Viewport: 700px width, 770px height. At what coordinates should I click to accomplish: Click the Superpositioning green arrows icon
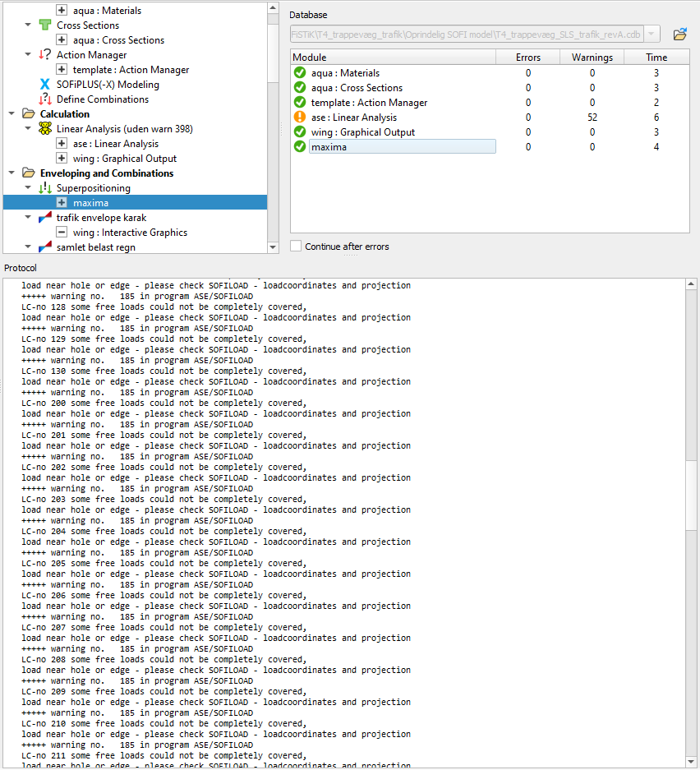coord(45,187)
